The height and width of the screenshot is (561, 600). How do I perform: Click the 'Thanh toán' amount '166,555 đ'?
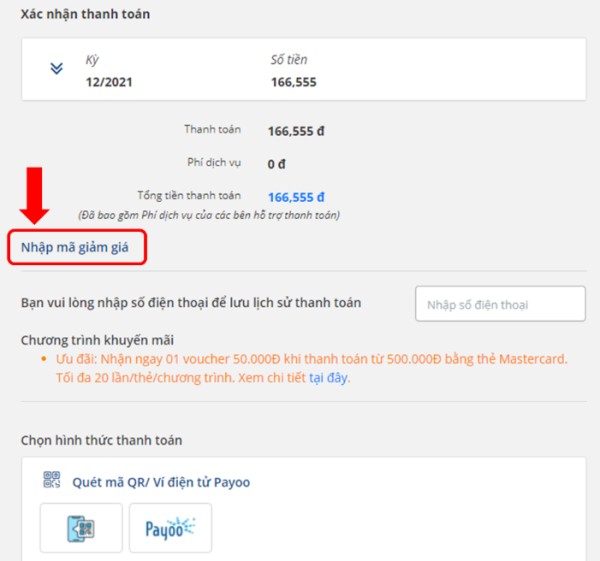[296, 131]
